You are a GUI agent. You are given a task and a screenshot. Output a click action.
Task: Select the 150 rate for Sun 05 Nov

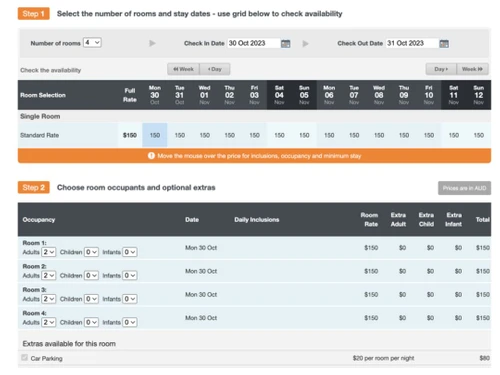(304, 135)
